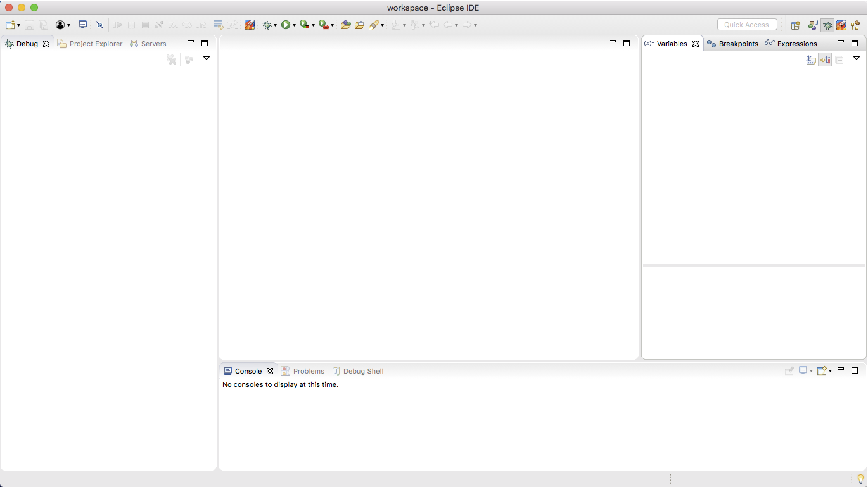Click the Step Into icon
Image resolution: width=868 pixels, height=487 pixels.
173,25
